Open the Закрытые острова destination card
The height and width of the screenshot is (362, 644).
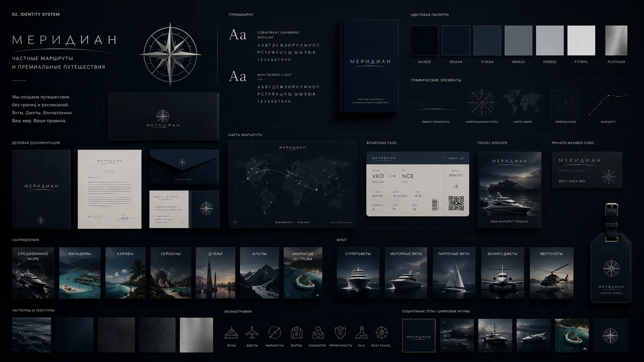(303, 273)
